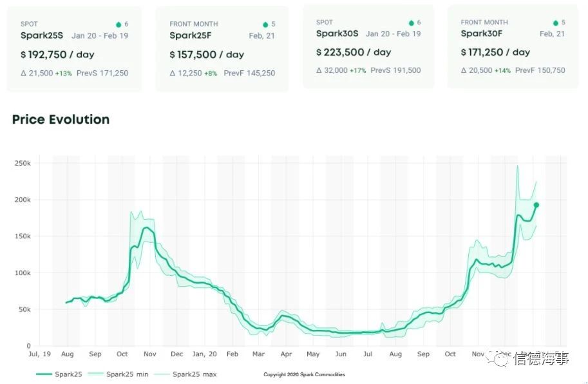Image resolution: width=588 pixels, height=384 pixels.
Task: Click the green dot on Spark30F card
Action: (556, 23)
